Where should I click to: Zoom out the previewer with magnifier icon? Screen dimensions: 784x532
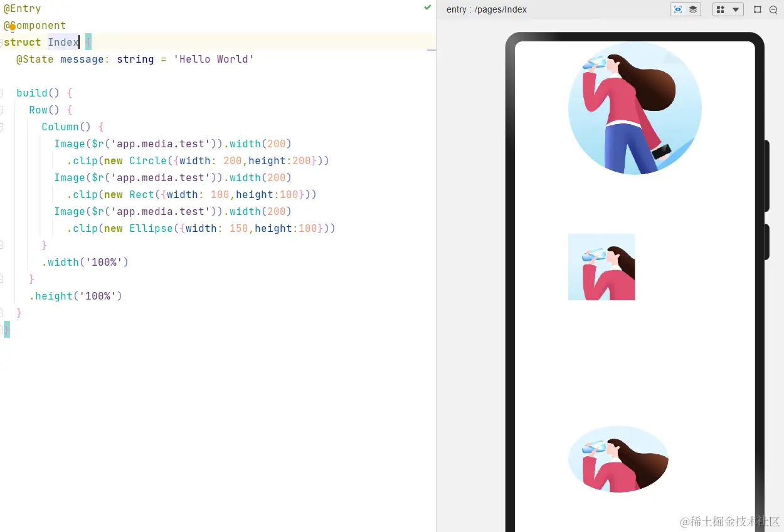[x=773, y=9]
